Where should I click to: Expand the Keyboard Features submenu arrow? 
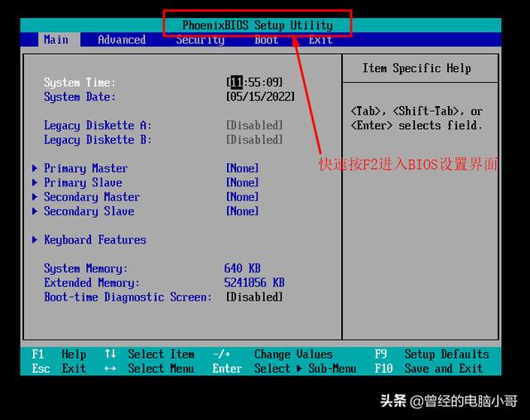pyautogui.click(x=35, y=239)
